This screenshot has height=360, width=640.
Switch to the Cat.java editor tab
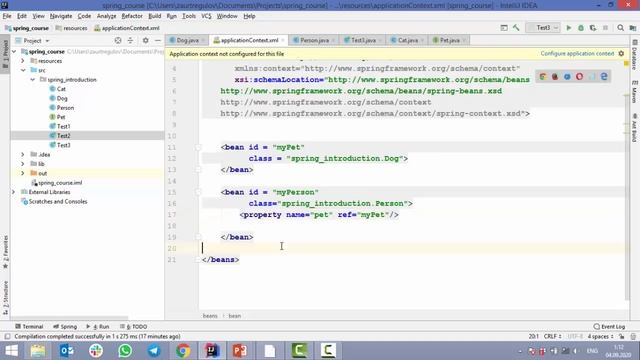(407, 40)
